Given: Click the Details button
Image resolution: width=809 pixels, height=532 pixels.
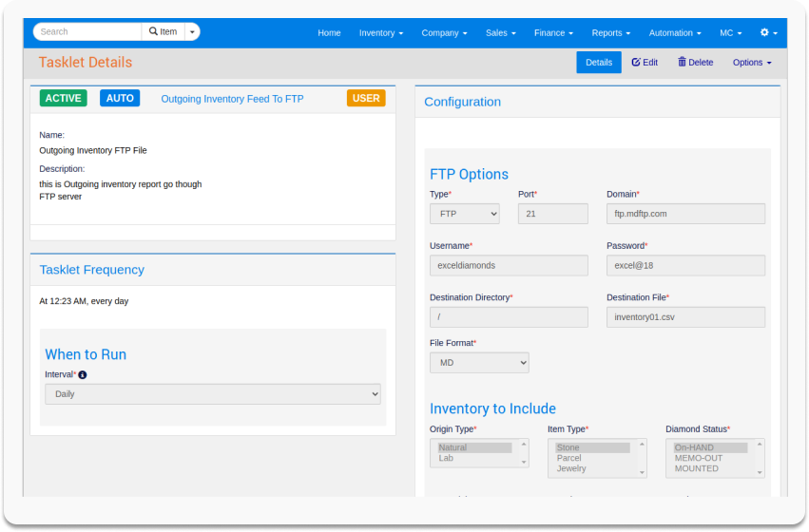Looking at the screenshot, I should click(x=599, y=63).
